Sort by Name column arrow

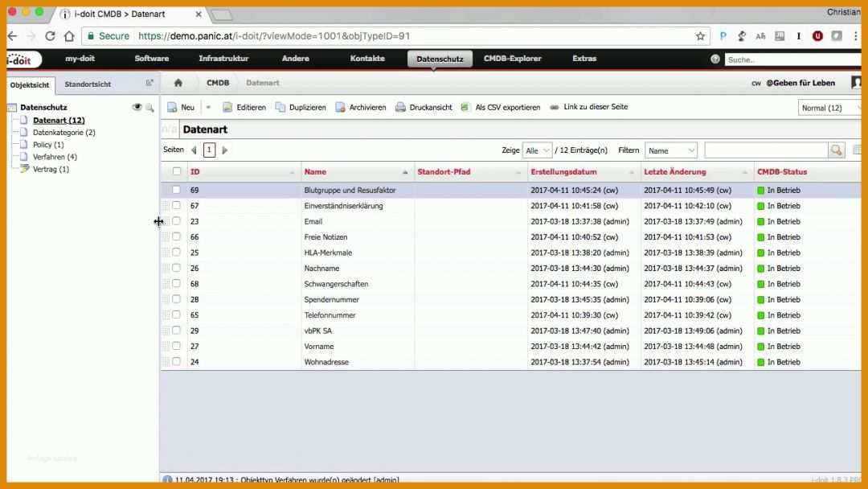[x=404, y=172]
